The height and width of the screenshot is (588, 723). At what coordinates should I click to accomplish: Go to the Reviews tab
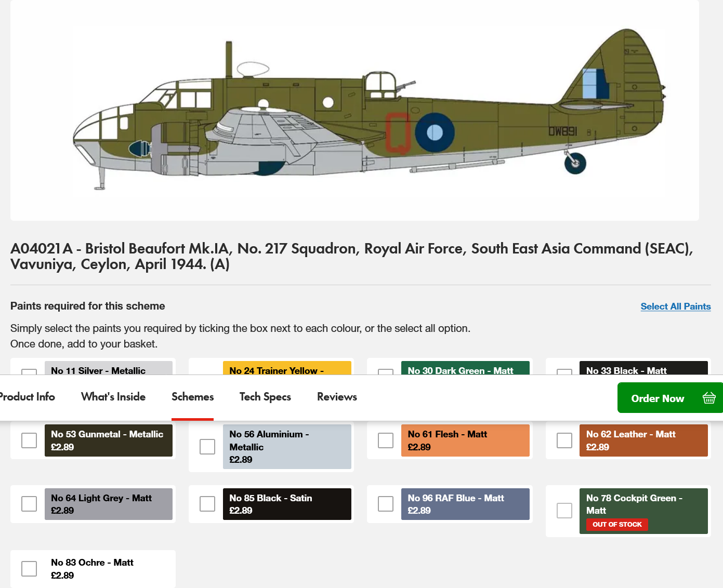coord(337,397)
